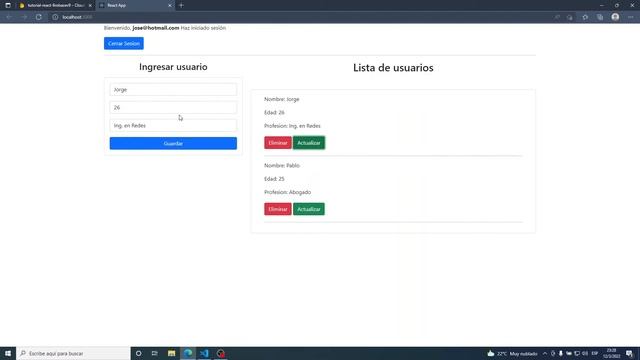Viewport: 640px width, 360px height.
Task: Click the jose@hotmail.com email text
Action: (156, 28)
